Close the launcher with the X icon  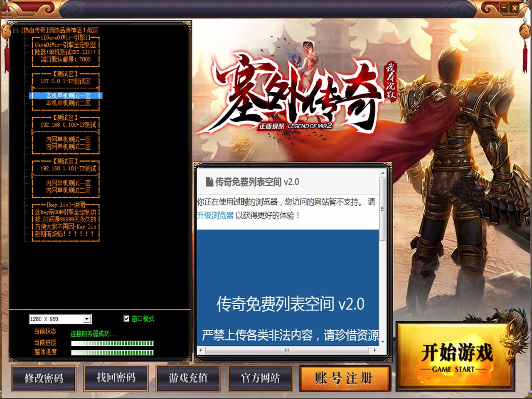515,7
